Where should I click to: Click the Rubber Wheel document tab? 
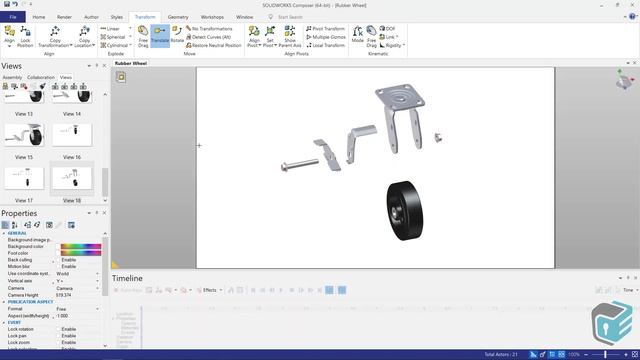[x=131, y=63]
